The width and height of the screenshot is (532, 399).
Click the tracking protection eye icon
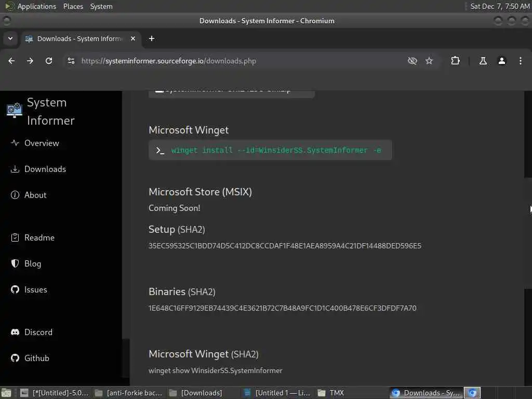[412, 61]
